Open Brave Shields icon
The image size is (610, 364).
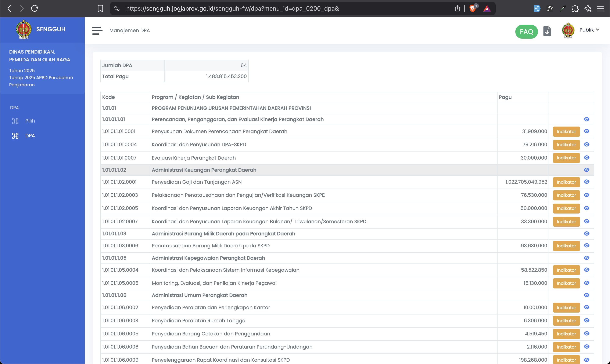coord(473,9)
